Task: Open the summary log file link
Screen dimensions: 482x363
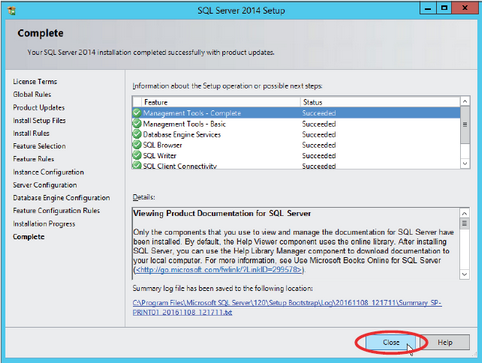Action: coord(287,307)
